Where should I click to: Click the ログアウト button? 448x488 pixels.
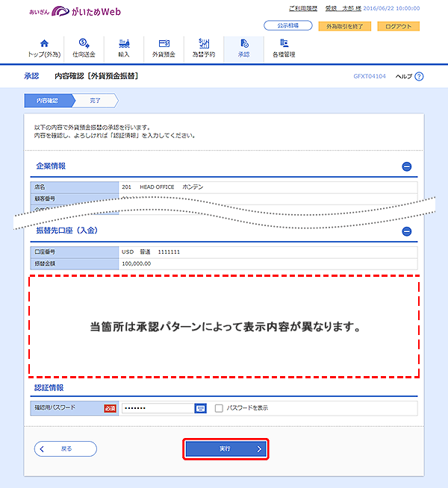pos(399,26)
